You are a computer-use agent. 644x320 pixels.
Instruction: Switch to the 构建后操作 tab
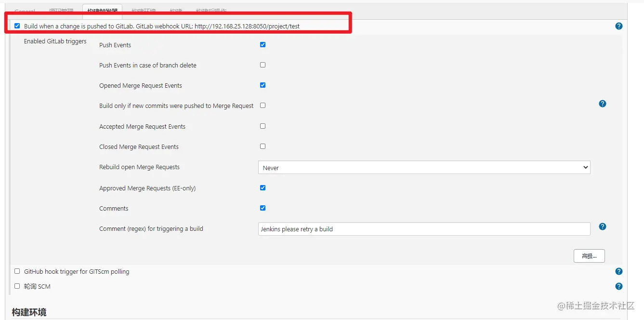(211, 11)
